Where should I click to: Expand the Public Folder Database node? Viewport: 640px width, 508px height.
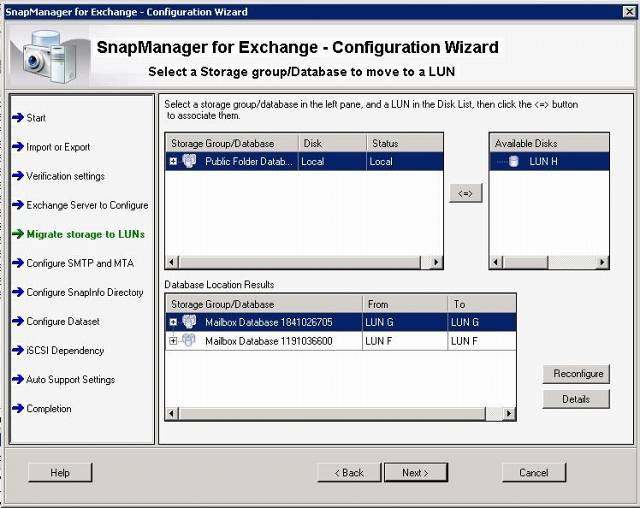tap(173, 161)
